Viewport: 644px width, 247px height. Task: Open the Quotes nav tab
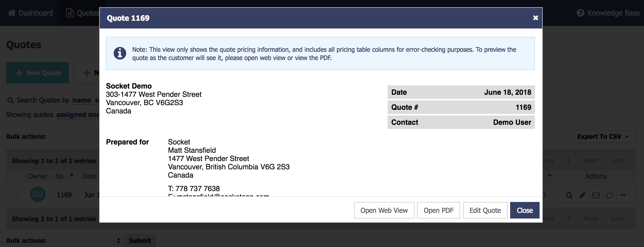click(x=83, y=13)
